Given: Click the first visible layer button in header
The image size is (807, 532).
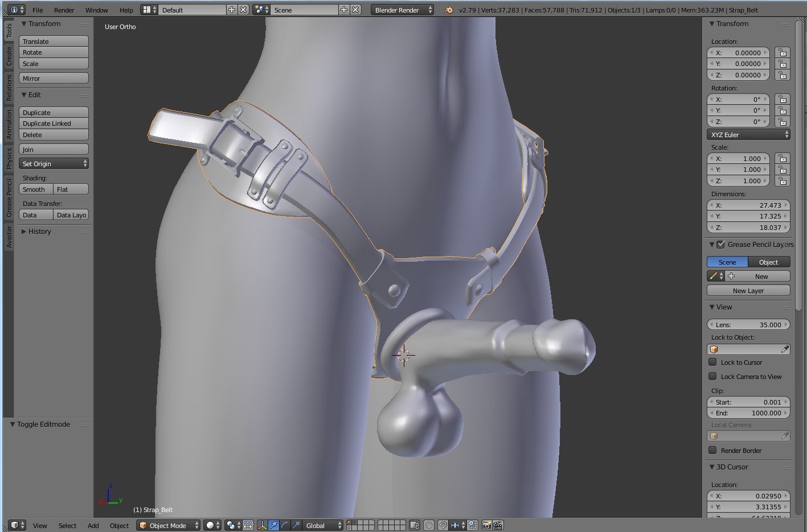Looking at the screenshot, I should tap(349, 523).
